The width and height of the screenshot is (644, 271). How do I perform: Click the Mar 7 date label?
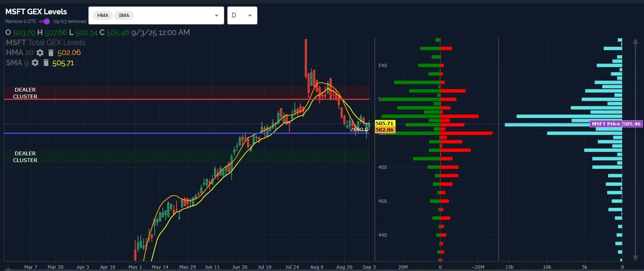(31, 267)
